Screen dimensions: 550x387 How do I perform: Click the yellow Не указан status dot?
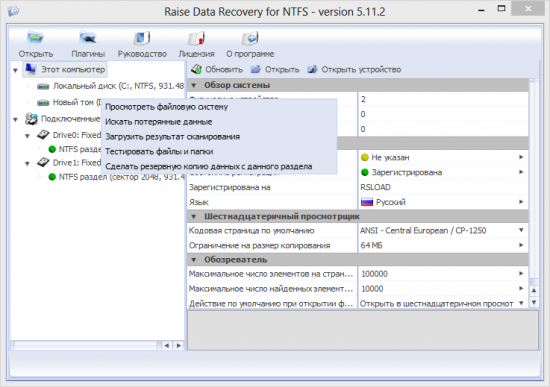365,158
